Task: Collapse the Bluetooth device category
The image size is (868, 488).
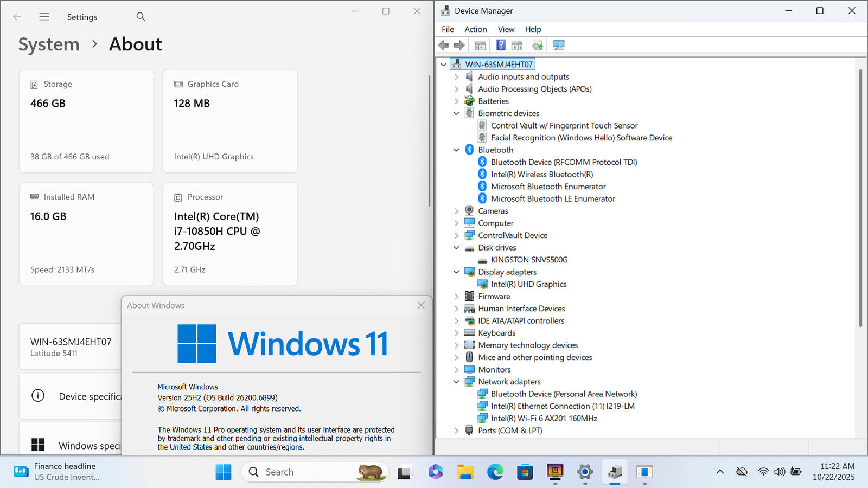Action: 456,150
